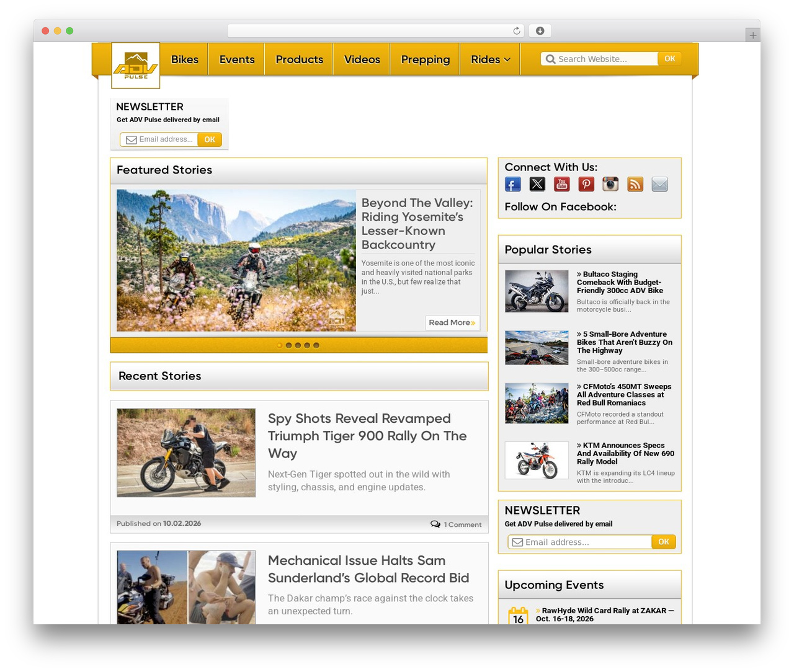Expand the Rides menu dropdown
Screen dimensions: 794x672
click(490, 60)
